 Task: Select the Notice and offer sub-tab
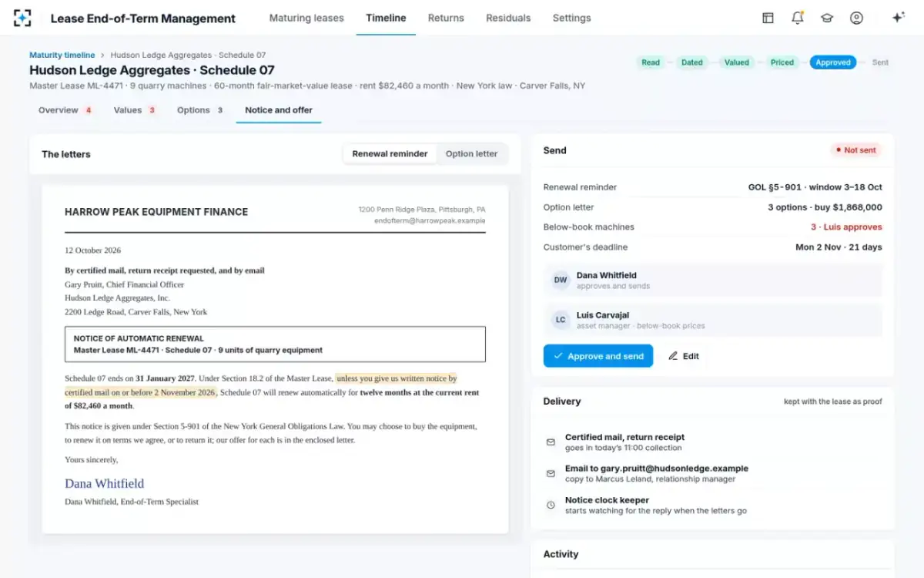[279, 110]
